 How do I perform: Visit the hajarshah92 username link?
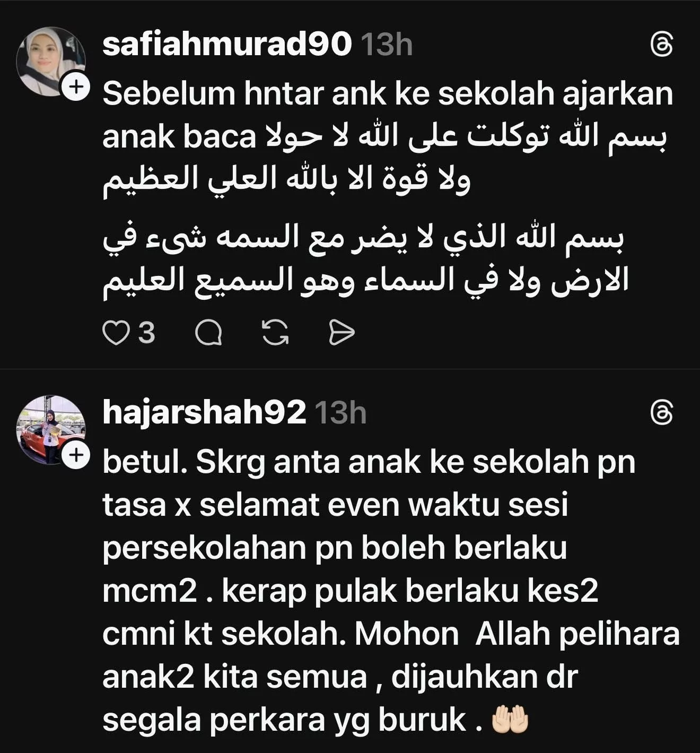tap(204, 412)
